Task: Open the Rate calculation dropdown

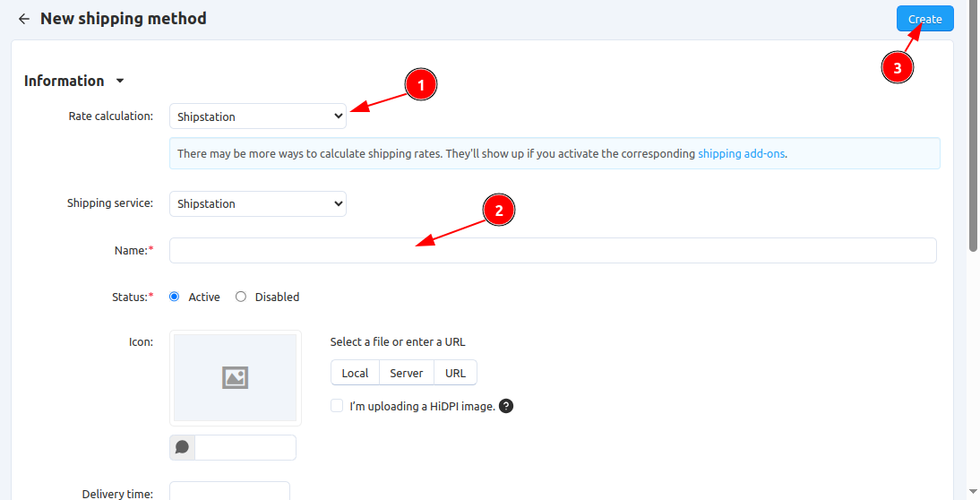Action: [257, 116]
